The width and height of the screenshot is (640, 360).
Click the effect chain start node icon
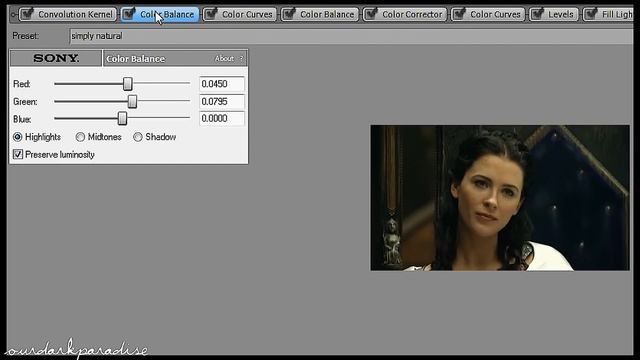13,15
